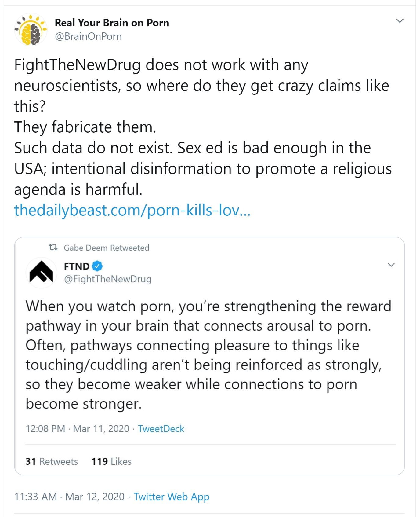Click the retweet icon next to Gabe Deem
Viewport: 420px width, 517px height.
[x=53, y=247]
